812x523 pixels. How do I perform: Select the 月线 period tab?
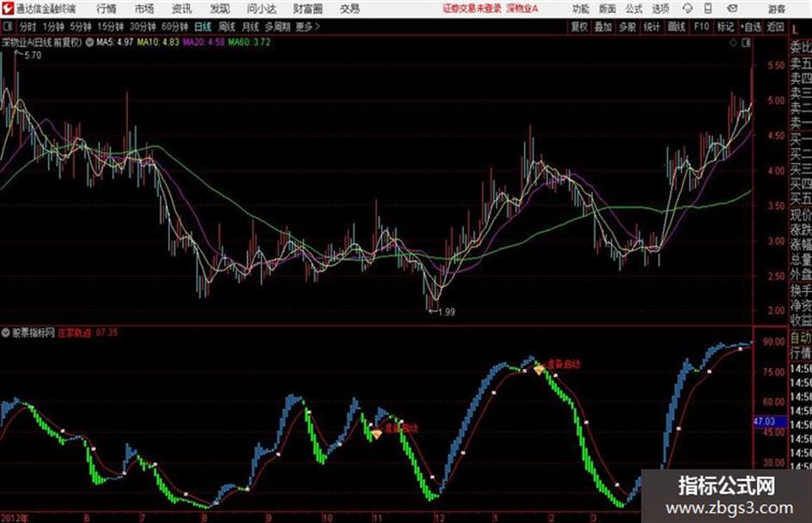251,27
